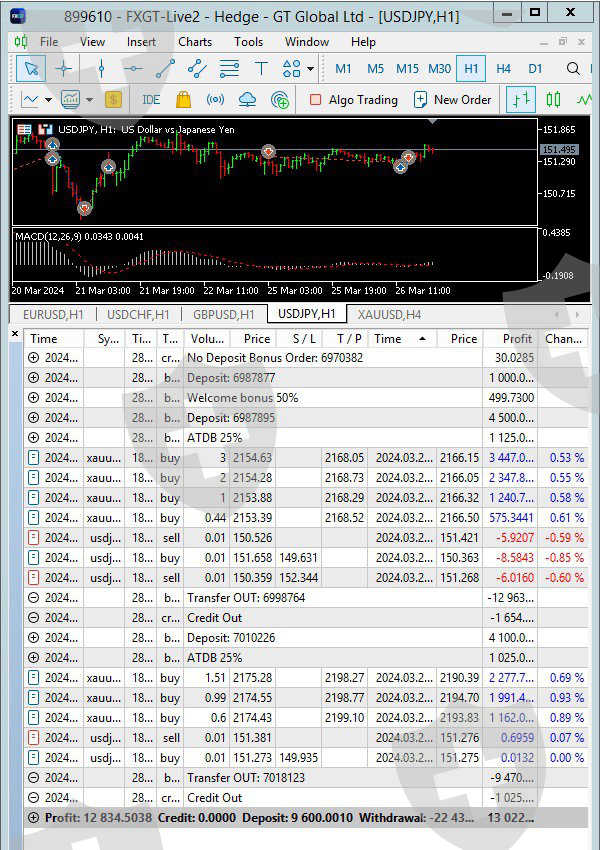Switch chart to H1 timeframe
This screenshot has width=600, height=850.
(x=471, y=69)
